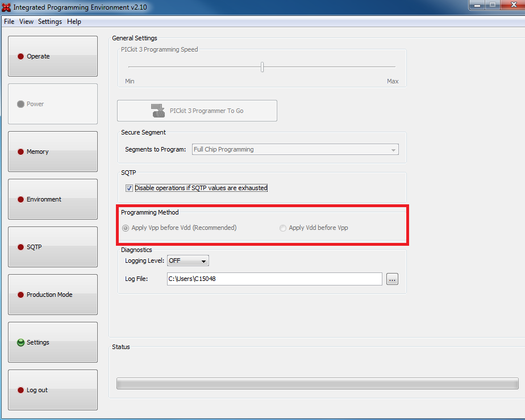Select Apply Vdd before Vpp
Viewport: 525px width, 420px height.
282,228
